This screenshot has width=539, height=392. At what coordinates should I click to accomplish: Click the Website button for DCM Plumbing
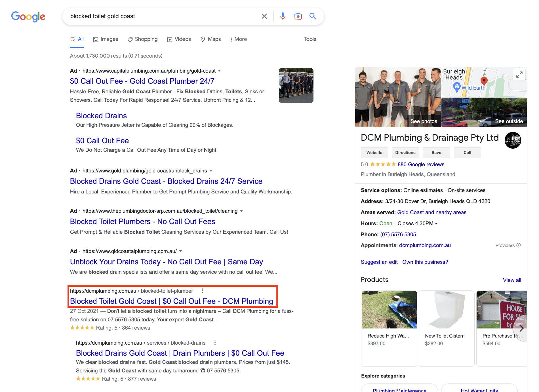point(374,153)
